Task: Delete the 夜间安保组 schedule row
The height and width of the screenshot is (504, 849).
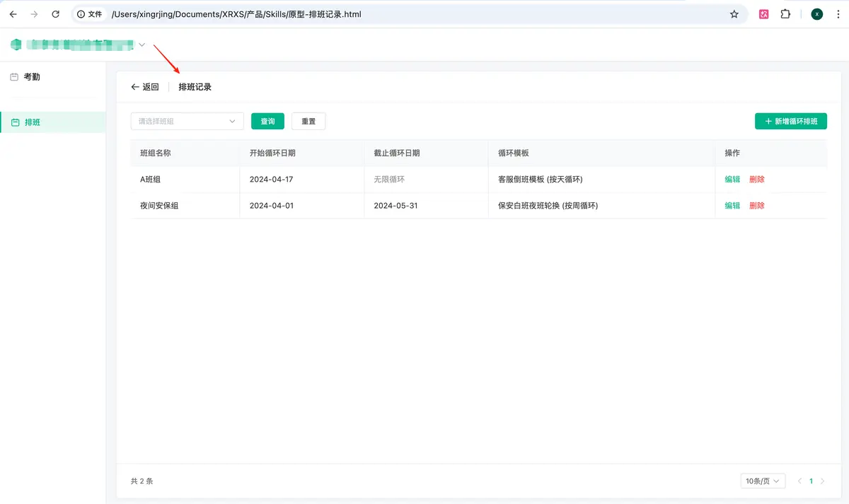Action: point(757,206)
